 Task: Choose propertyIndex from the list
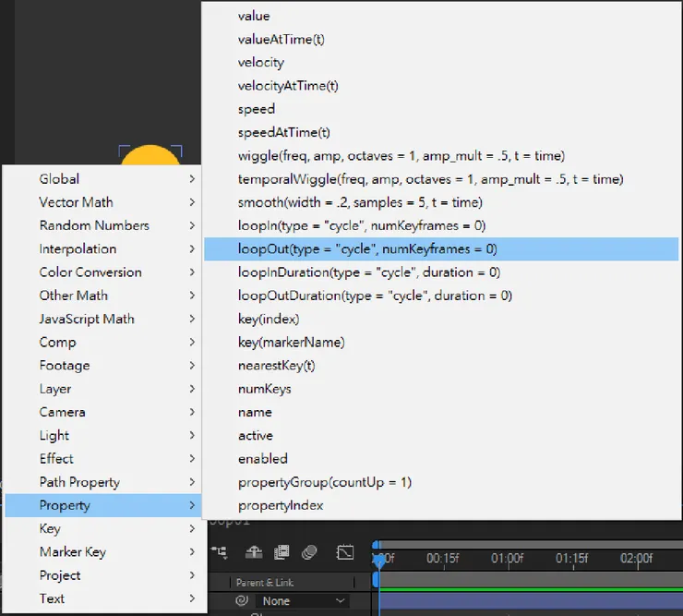[281, 505]
